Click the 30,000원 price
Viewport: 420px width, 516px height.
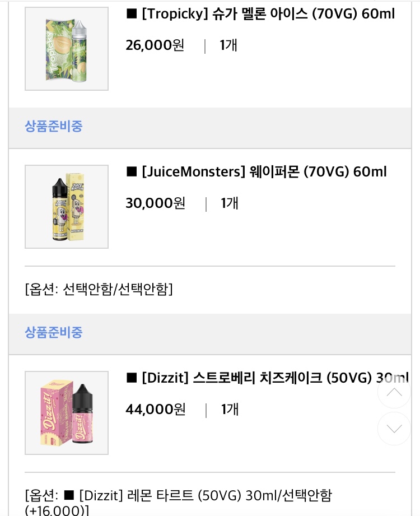[155, 203]
